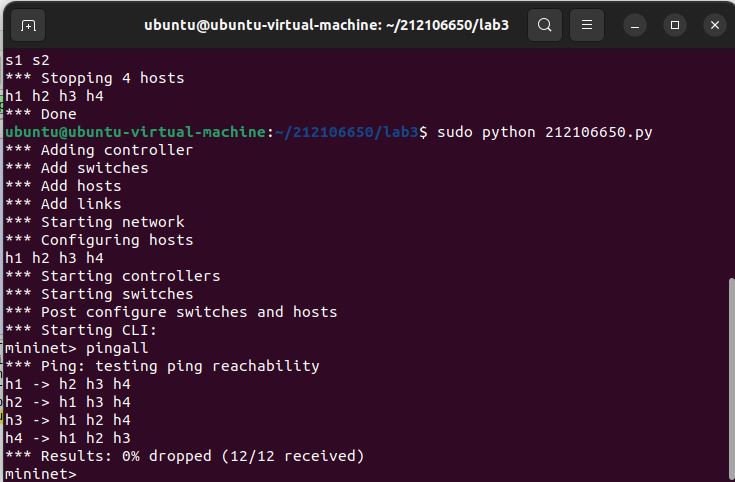This screenshot has width=735, height=482.
Task: Click the '*** Starting CLI:' line
Action: coord(81,330)
